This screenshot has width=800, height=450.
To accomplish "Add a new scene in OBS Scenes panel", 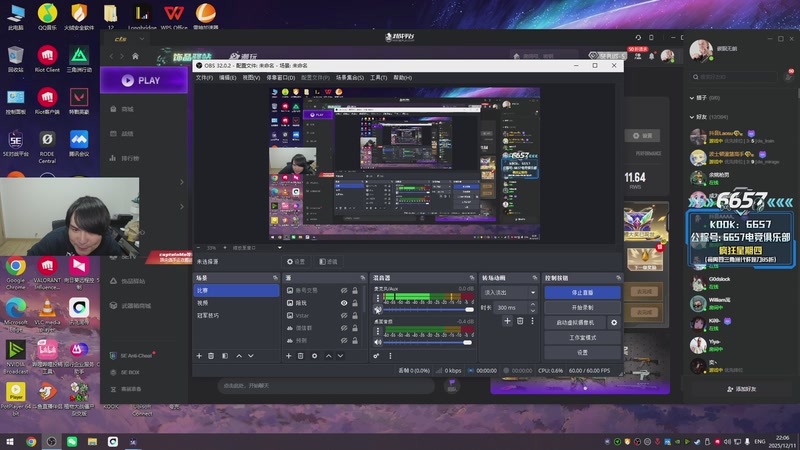I will 199,356.
